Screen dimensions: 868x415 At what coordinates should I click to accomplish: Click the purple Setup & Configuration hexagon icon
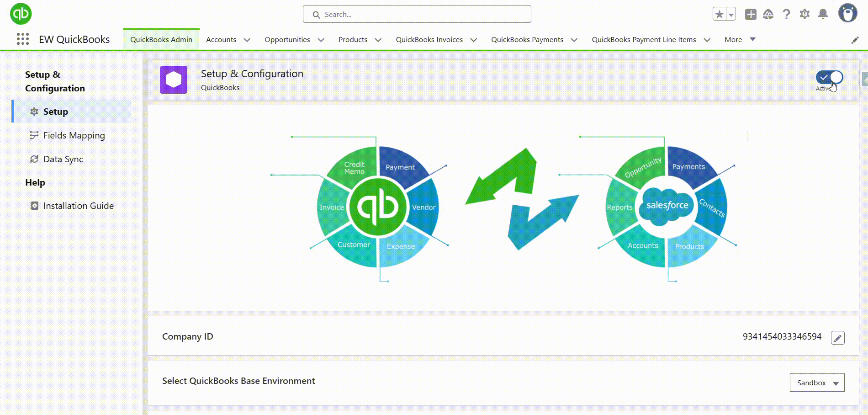174,80
